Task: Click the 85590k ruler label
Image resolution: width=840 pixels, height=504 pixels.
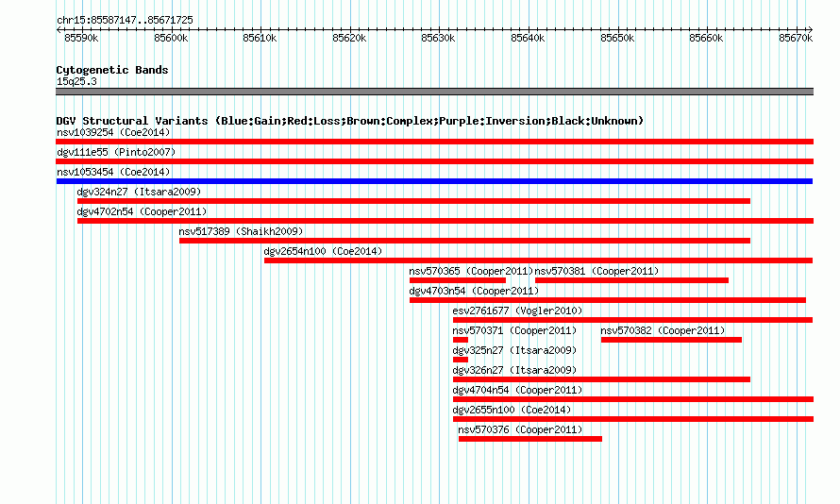Action: tap(81, 38)
